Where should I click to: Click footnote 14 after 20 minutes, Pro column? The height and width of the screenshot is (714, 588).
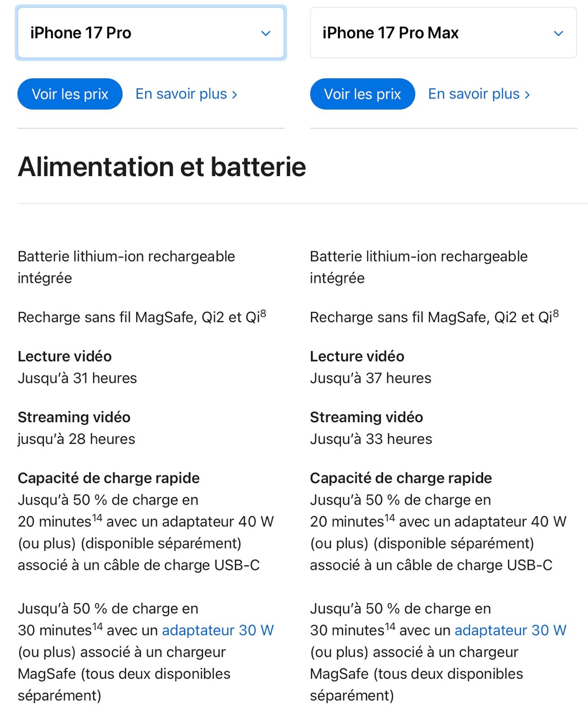(x=97, y=518)
